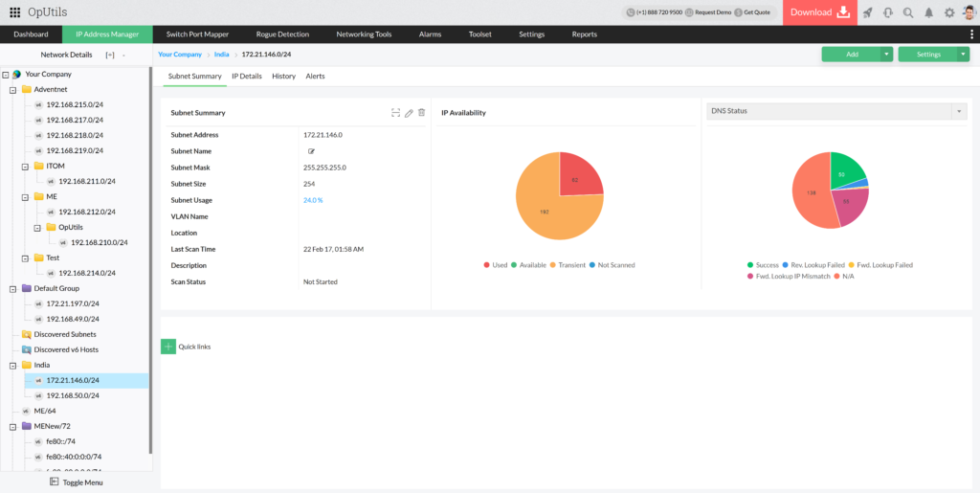Switch to the IP Details tab
The image size is (980, 493).
click(x=246, y=76)
